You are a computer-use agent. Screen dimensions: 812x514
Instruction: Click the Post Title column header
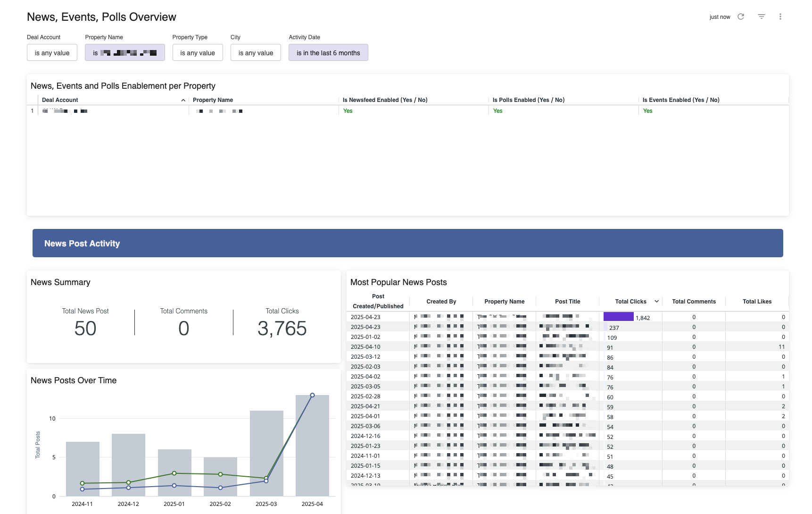coord(567,302)
